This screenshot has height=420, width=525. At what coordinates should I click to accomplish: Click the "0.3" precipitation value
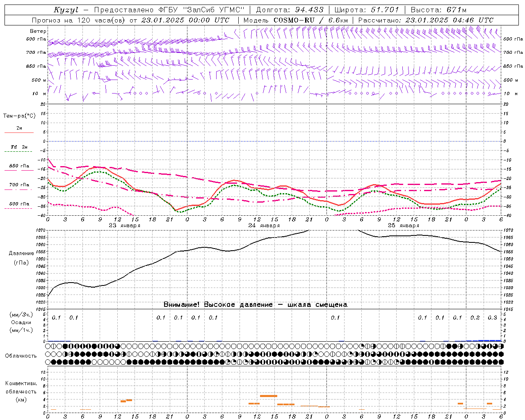click(x=492, y=317)
